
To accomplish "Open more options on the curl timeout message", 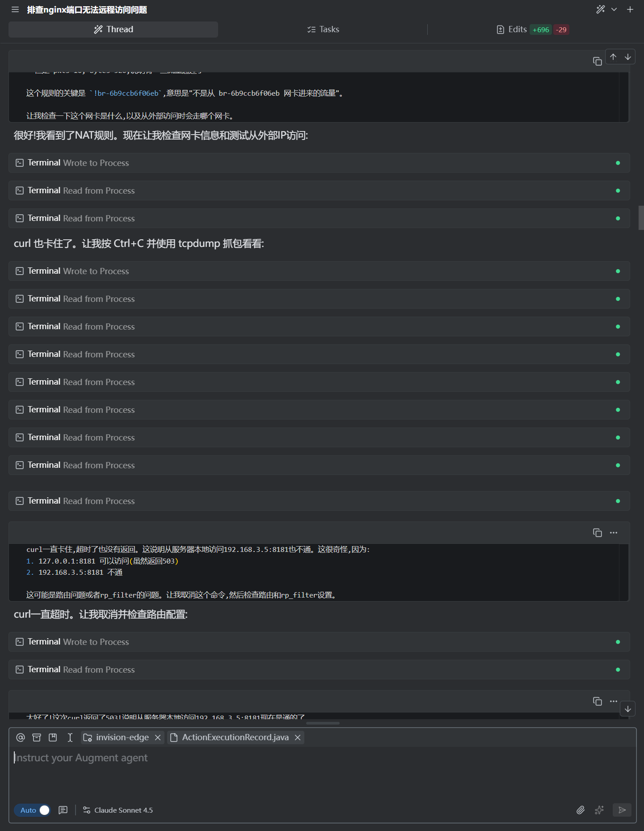I will pos(614,533).
